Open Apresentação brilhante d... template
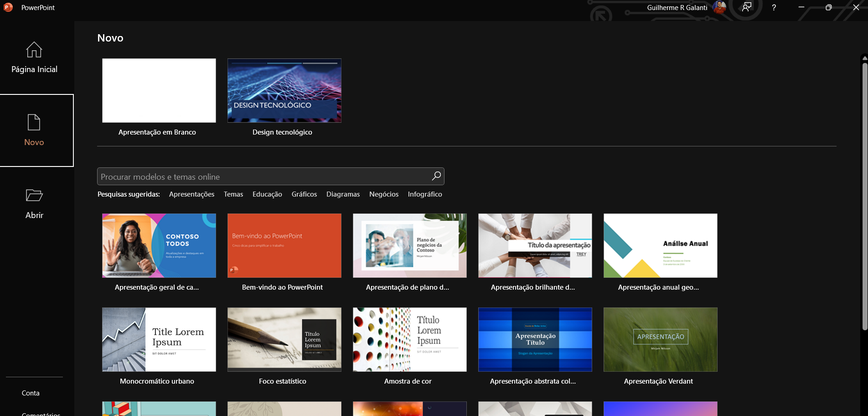The image size is (868, 416). click(535, 245)
